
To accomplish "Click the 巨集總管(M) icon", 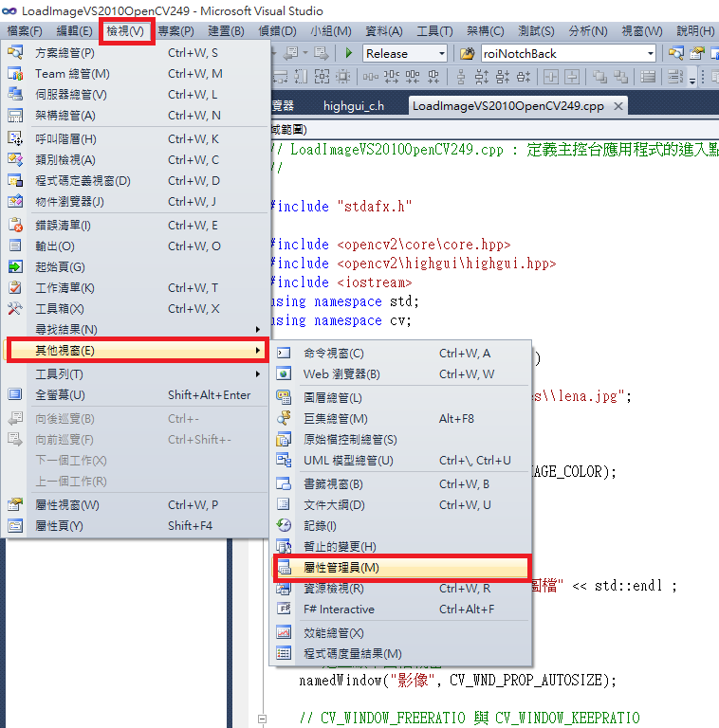I will tap(284, 418).
